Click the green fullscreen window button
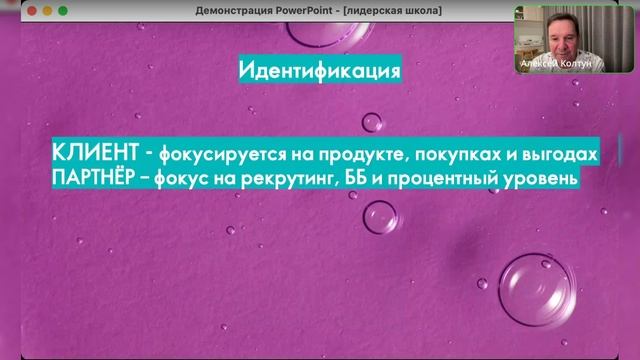 (x=63, y=11)
